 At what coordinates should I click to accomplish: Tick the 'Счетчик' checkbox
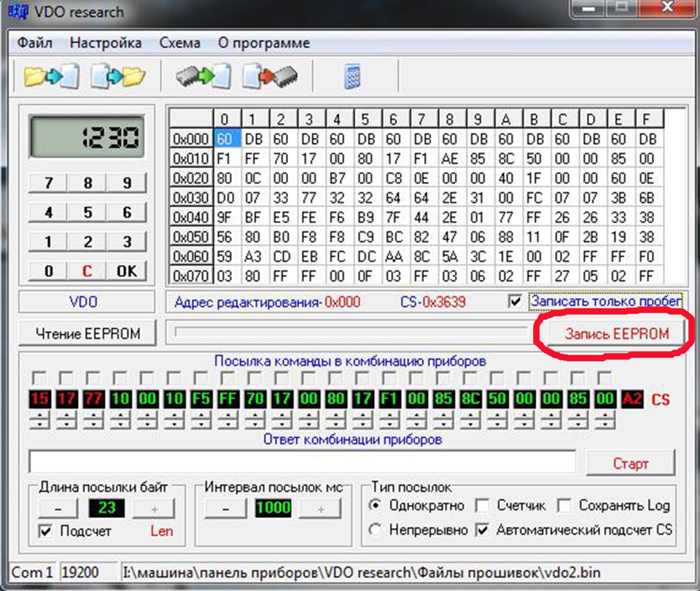(x=482, y=506)
